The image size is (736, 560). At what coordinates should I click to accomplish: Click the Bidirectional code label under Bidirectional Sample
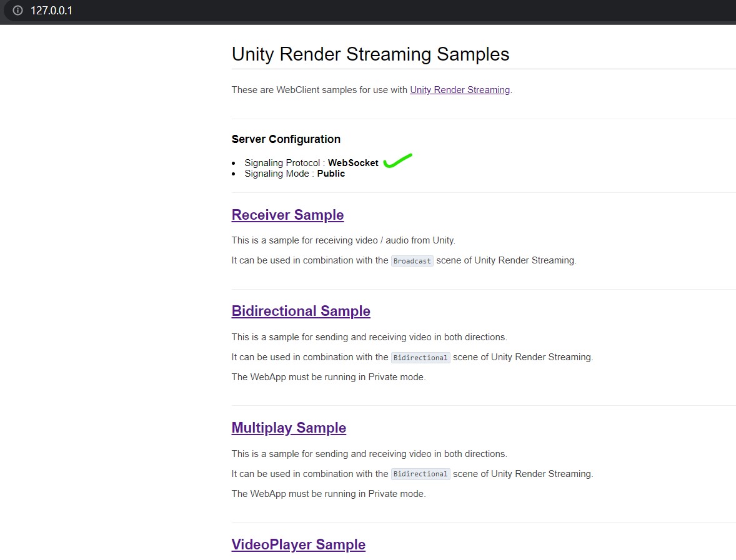coord(420,357)
